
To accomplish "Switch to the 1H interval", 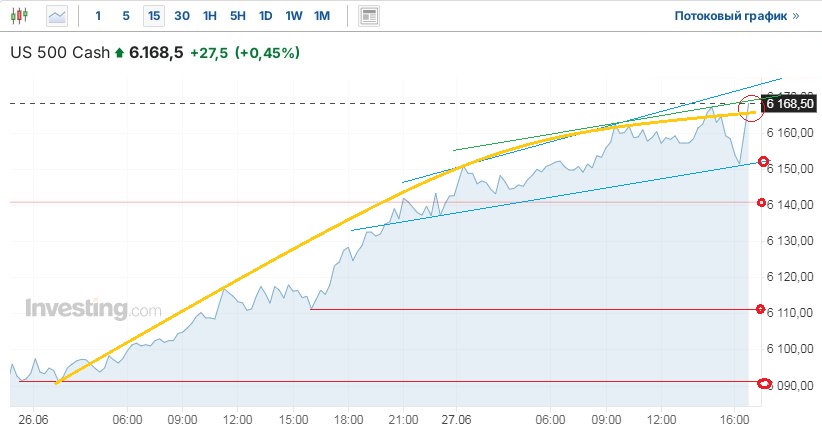I will pyautogui.click(x=209, y=16).
